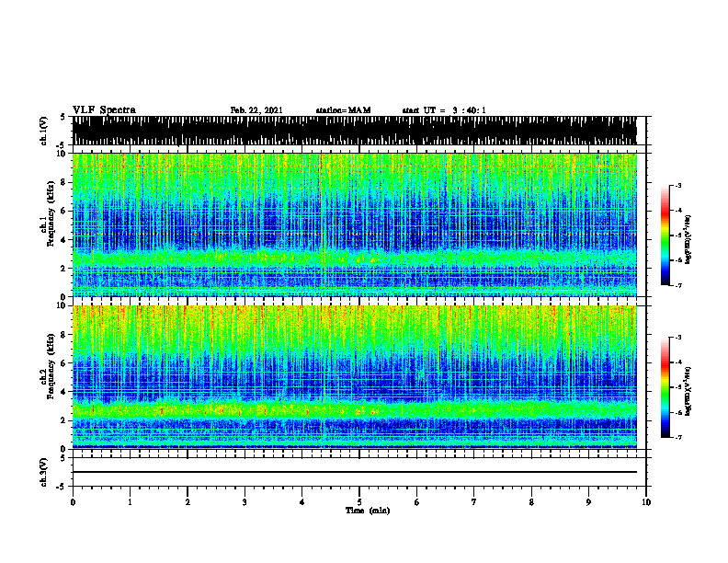
Task: Click the ch.2 colorbar log(PSD) unit label
Action: coord(688,391)
